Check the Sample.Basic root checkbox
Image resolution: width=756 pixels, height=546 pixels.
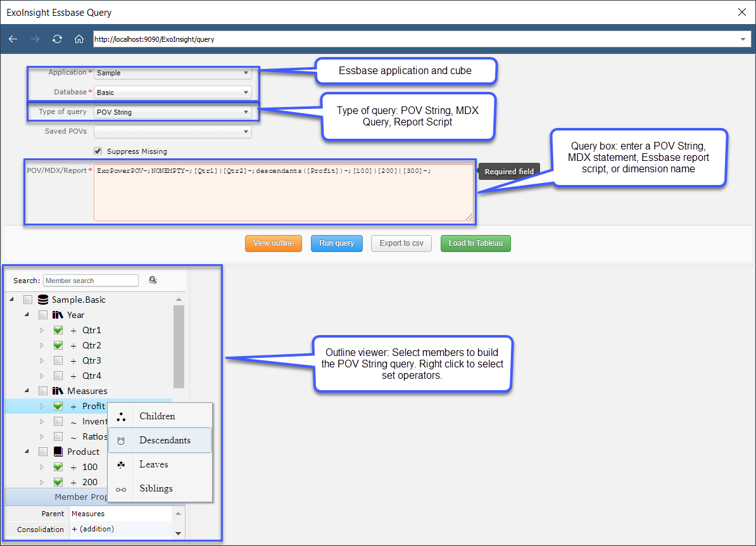tap(28, 300)
